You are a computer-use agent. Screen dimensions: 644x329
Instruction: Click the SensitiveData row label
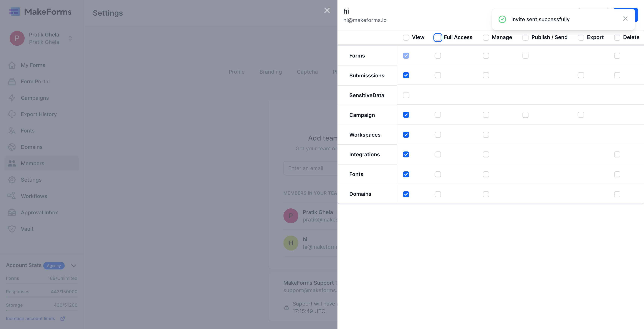pyautogui.click(x=367, y=95)
